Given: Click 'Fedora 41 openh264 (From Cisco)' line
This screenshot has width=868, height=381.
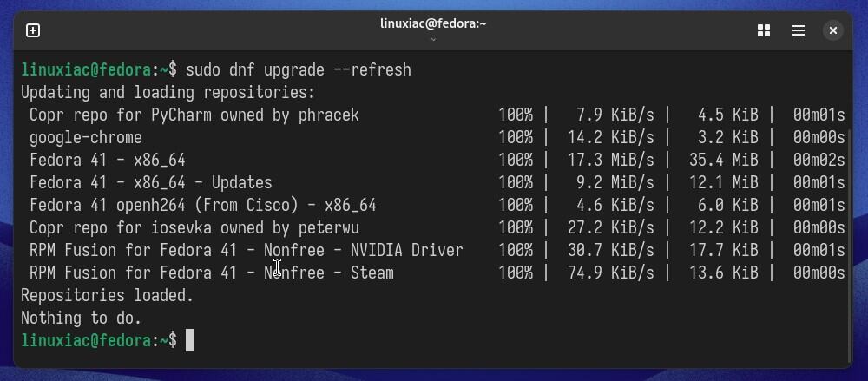Looking at the screenshot, I should [203, 205].
